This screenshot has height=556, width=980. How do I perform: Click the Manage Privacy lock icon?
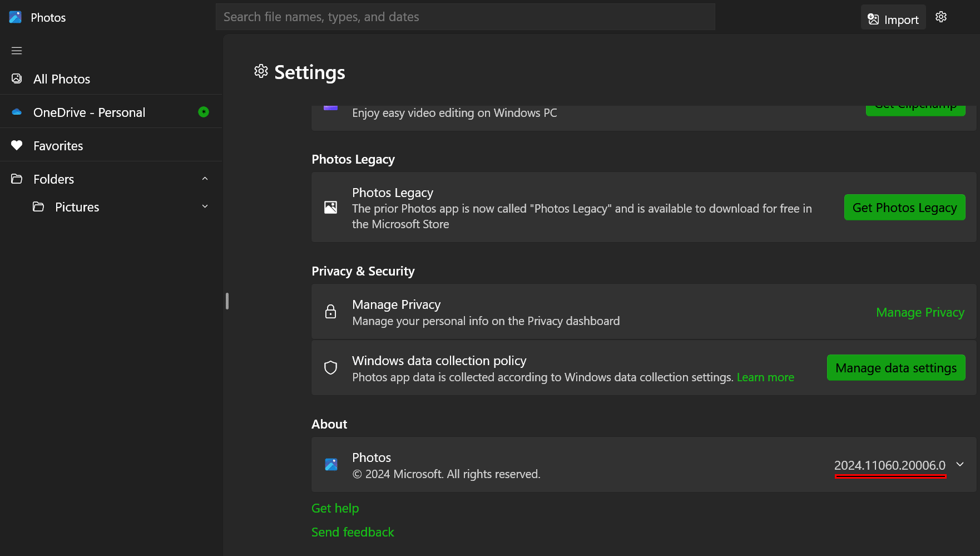point(330,312)
